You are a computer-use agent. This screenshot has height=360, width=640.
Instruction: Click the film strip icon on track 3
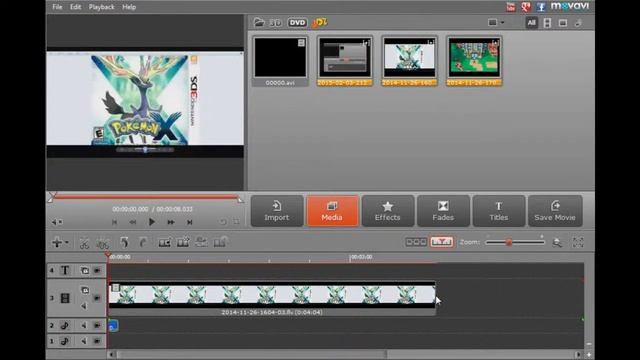[x=65, y=298]
